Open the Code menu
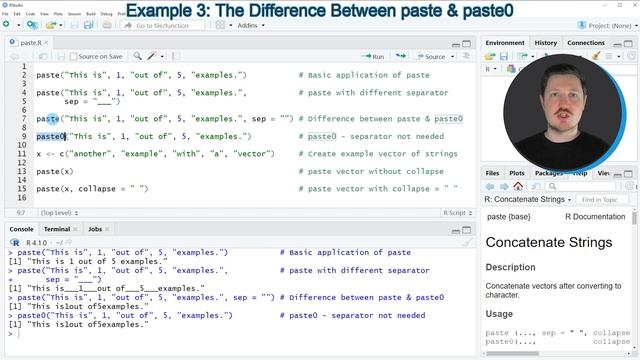The height and width of the screenshot is (360, 640). [30, 14]
